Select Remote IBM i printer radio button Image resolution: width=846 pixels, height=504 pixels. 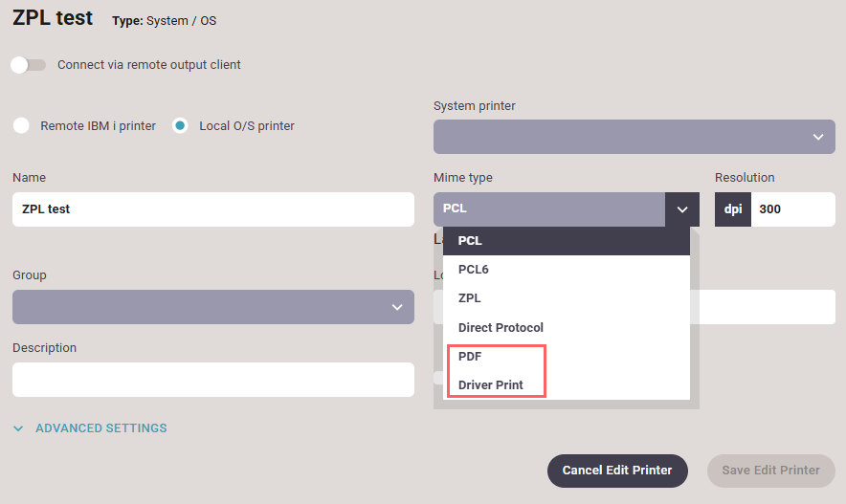tap(21, 125)
